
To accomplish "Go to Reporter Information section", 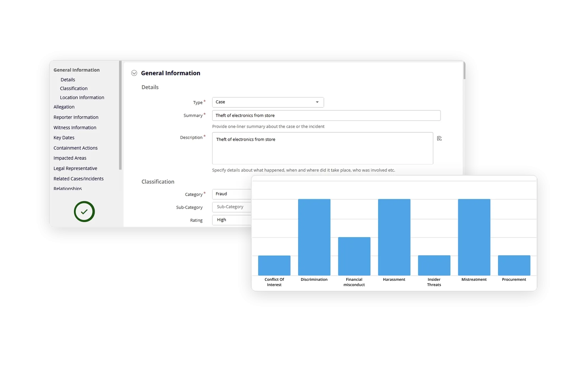I will coord(76,117).
